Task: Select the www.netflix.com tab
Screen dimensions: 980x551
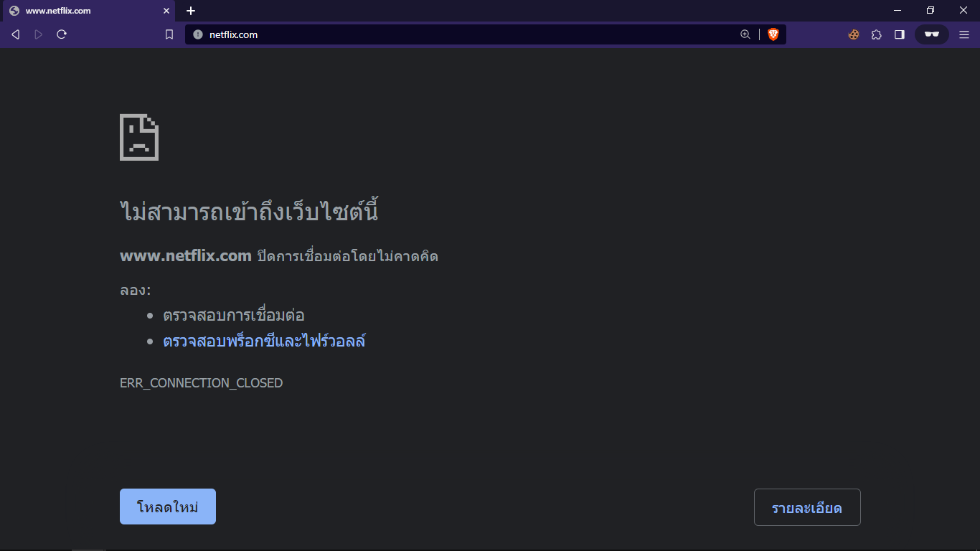Action: [x=88, y=11]
